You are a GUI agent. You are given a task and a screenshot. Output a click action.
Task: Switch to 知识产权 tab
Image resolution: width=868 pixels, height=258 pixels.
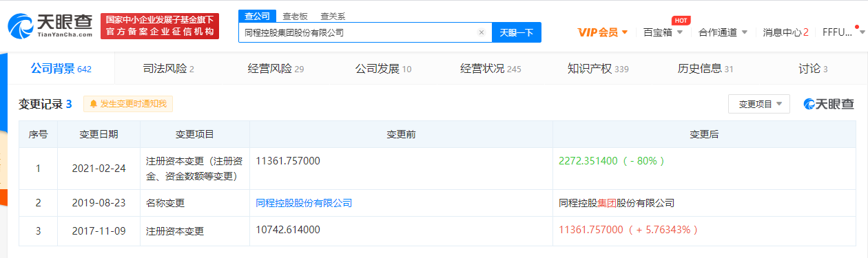point(598,68)
